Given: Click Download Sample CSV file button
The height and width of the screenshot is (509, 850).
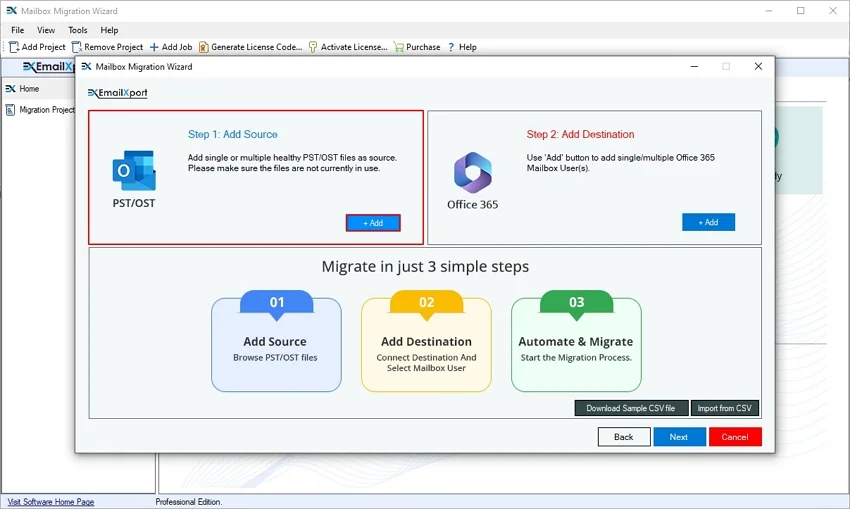Looking at the screenshot, I should [x=631, y=408].
